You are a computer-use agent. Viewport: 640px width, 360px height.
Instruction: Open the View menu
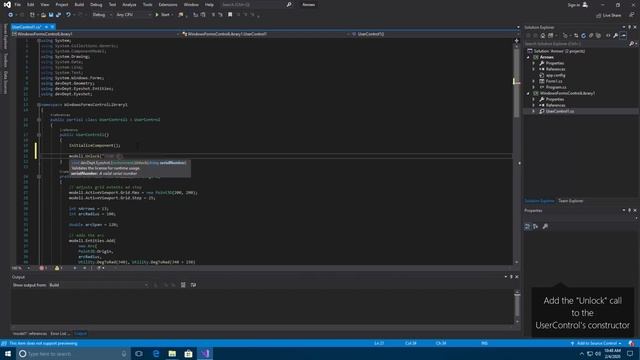[44, 4]
